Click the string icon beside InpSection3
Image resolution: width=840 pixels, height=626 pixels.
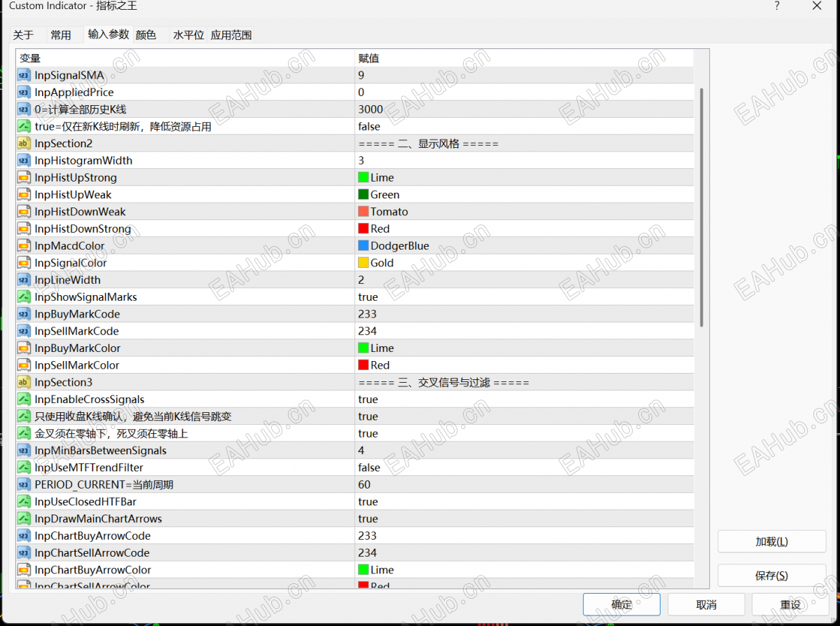click(24, 382)
